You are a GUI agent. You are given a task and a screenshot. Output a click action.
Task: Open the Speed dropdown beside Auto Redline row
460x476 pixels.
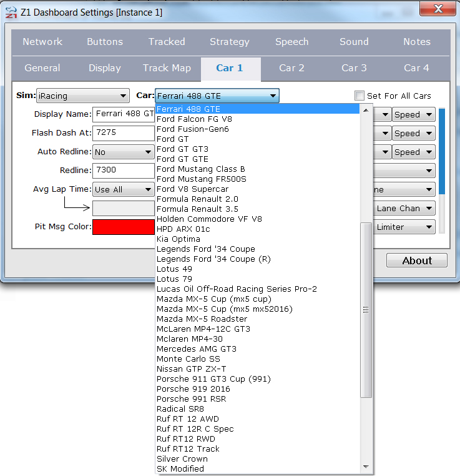tap(414, 152)
